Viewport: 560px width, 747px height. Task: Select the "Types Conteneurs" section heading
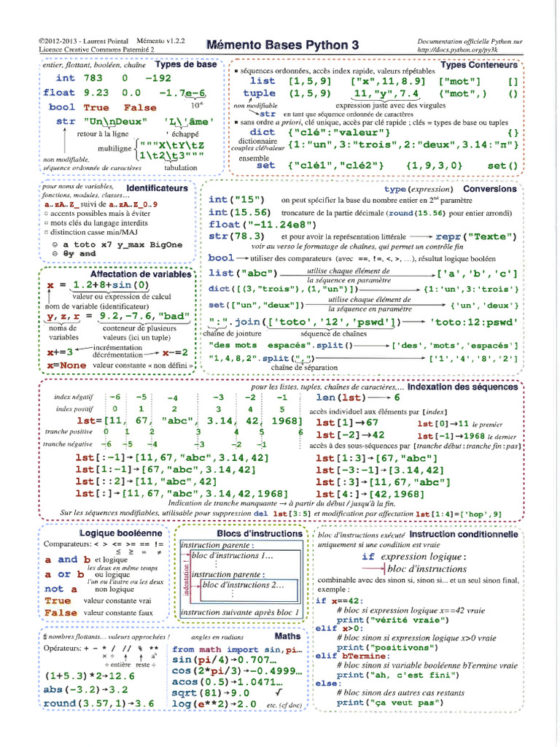(478, 65)
